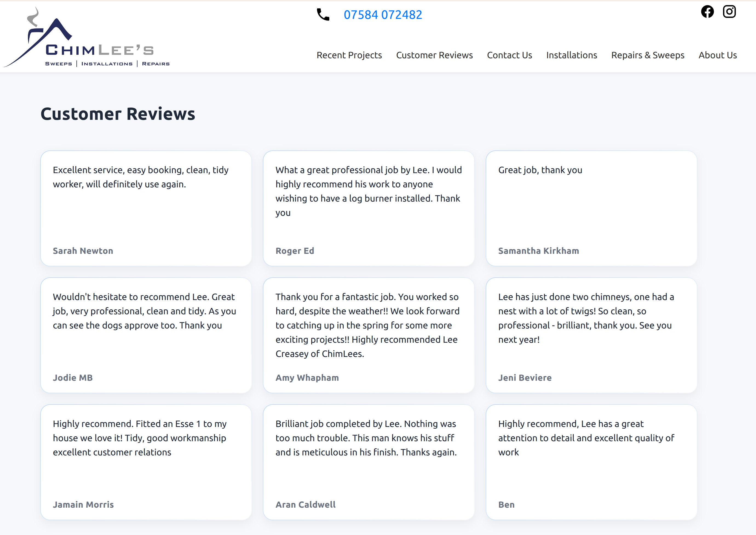Click Amy Whapham's review text
The height and width of the screenshot is (535, 756).
368,325
